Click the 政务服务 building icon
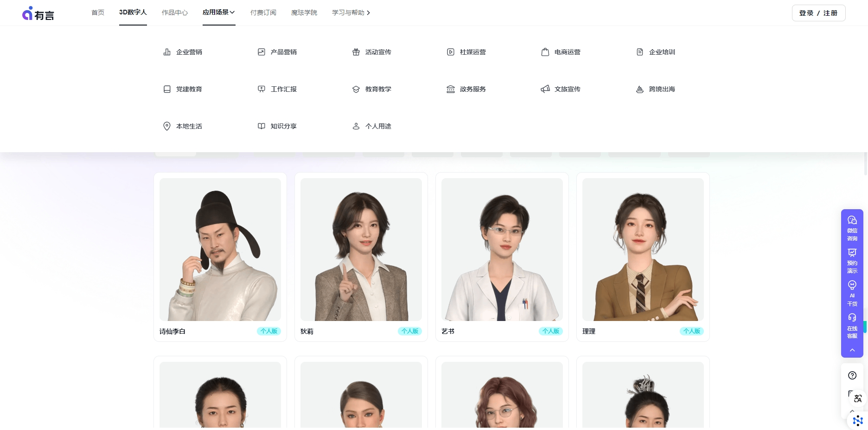The image size is (868, 430). [451, 89]
